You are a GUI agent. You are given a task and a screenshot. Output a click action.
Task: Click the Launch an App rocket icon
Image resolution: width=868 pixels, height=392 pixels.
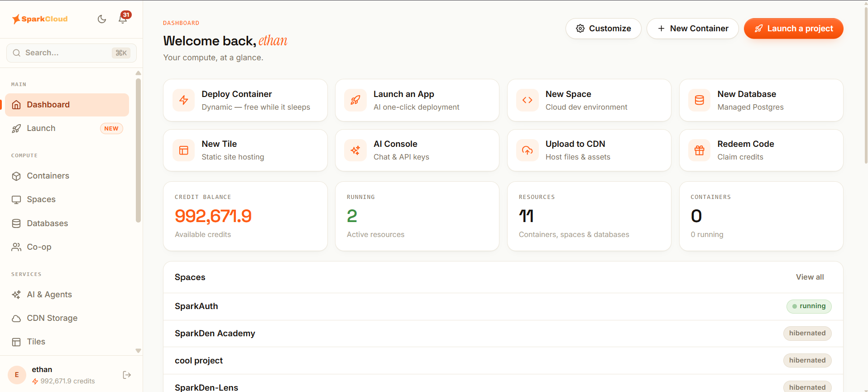tap(355, 100)
